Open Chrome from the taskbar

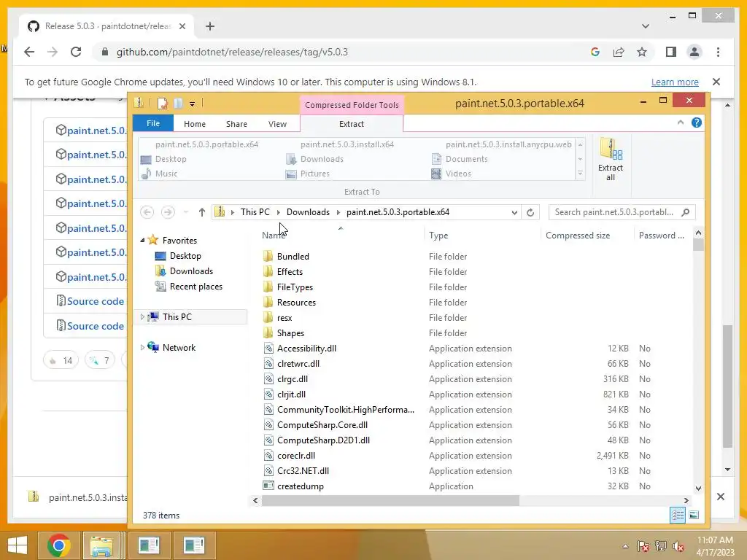click(x=59, y=545)
